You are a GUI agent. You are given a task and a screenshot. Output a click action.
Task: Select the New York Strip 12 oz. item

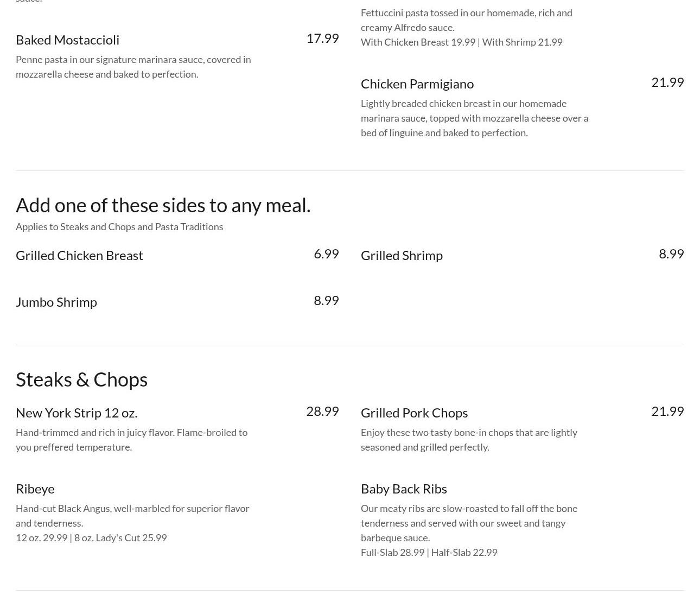click(x=77, y=413)
